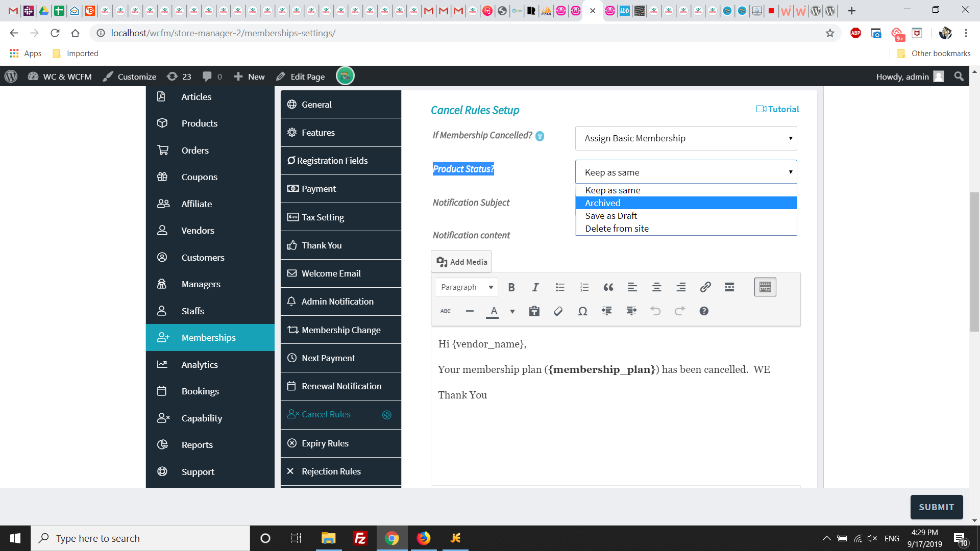Toggle the editor toolbar kitchen sink
Screen dimensions: 980x551
[765, 287]
